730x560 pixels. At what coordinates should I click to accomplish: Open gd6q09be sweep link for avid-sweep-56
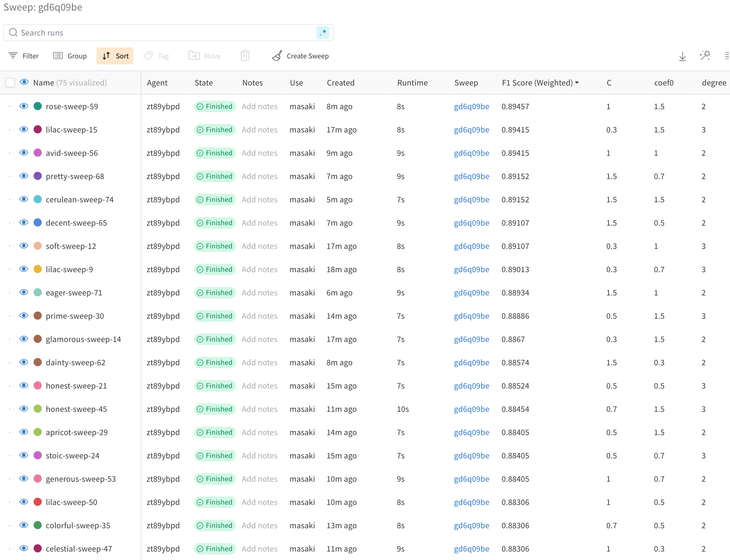[471, 153]
